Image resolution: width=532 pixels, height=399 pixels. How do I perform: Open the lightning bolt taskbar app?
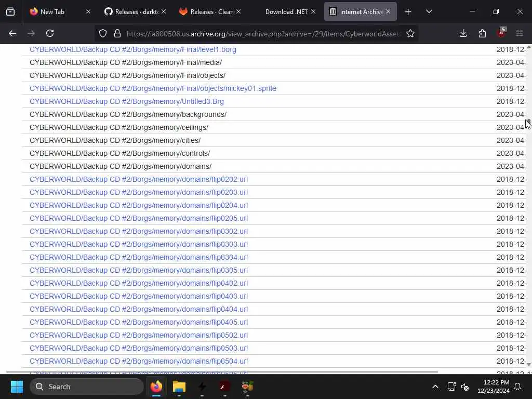click(x=202, y=387)
